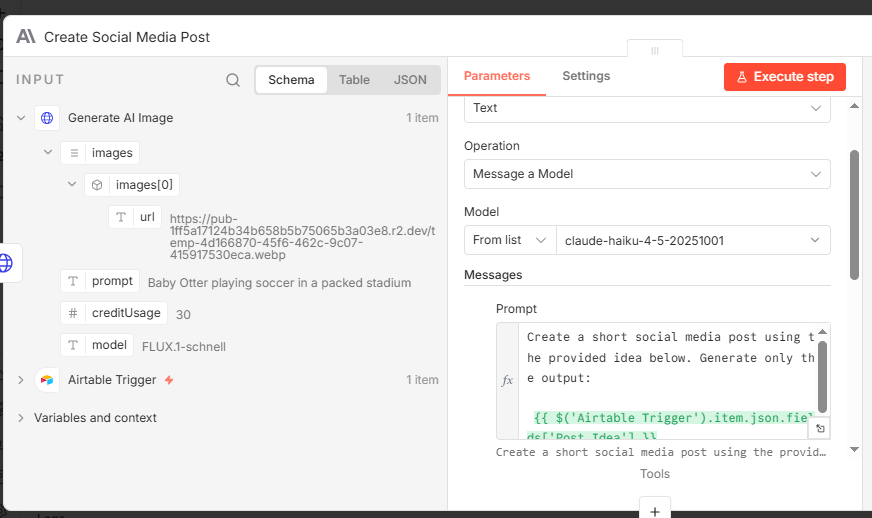Click the panel drag handle at the top

[655, 50]
